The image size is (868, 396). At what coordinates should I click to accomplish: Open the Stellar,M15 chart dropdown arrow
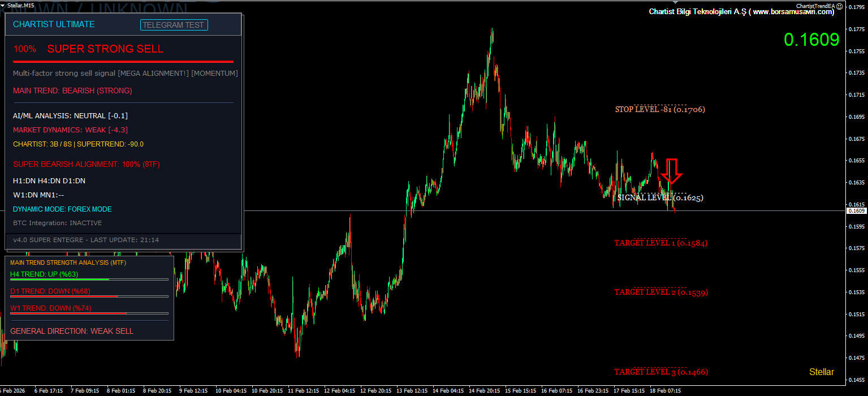click(x=3, y=5)
